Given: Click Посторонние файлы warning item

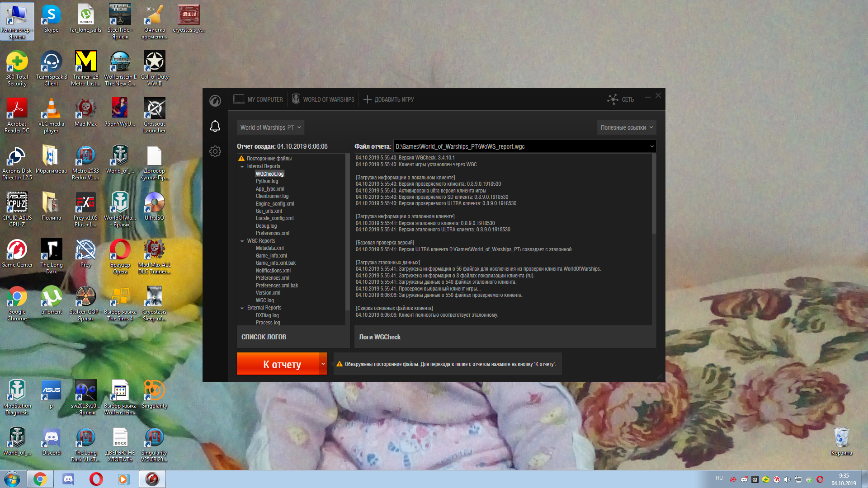Looking at the screenshot, I should (265, 159).
